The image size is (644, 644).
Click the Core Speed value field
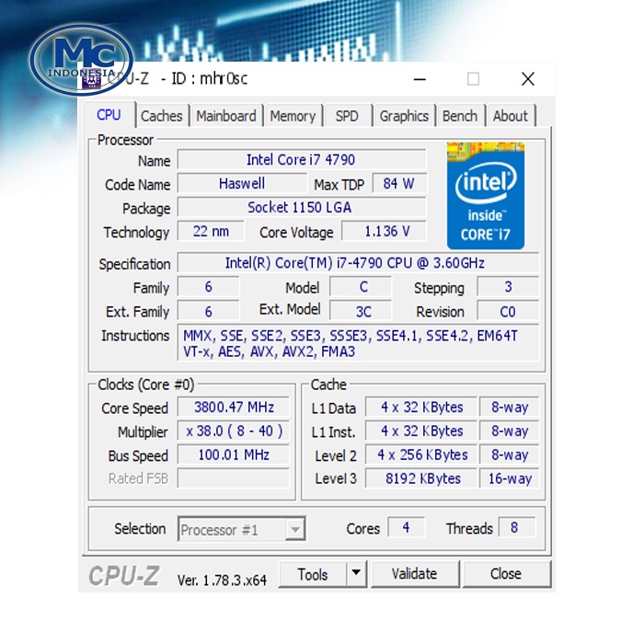coord(234,408)
